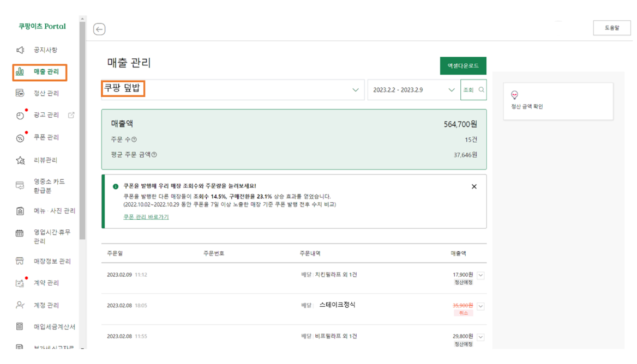The width and height of the screenshot is (637, 364).
Task: Click the 스테이크정식 order detail
Action: (x=337, y=305)
